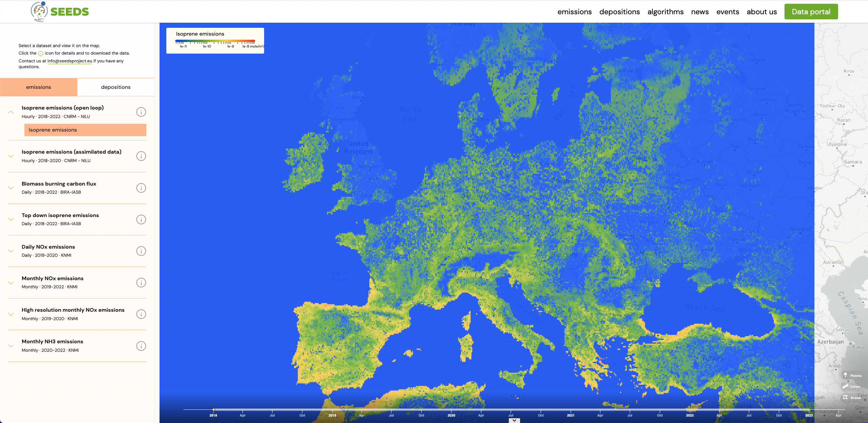
Task: Open about us in top navigation
Action: (762, 12)
